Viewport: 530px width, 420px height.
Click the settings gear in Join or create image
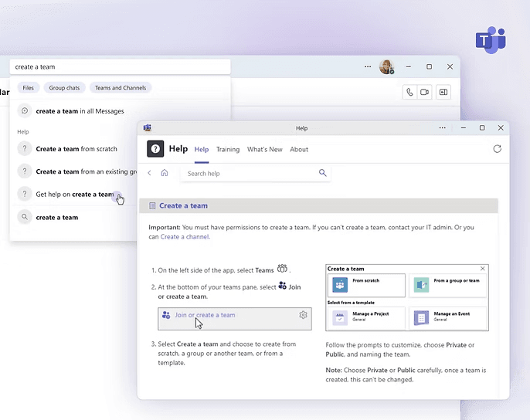pos(303,314)
